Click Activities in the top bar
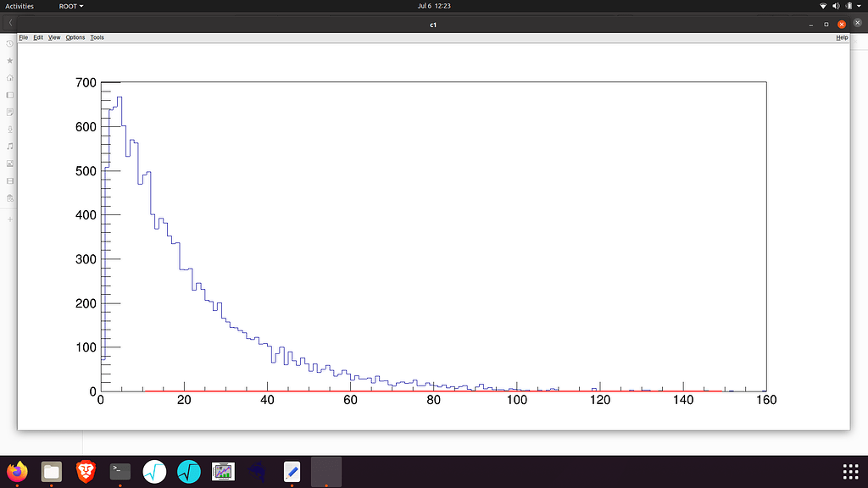Screen dimensions: 868x488 [x=20, y=5]
